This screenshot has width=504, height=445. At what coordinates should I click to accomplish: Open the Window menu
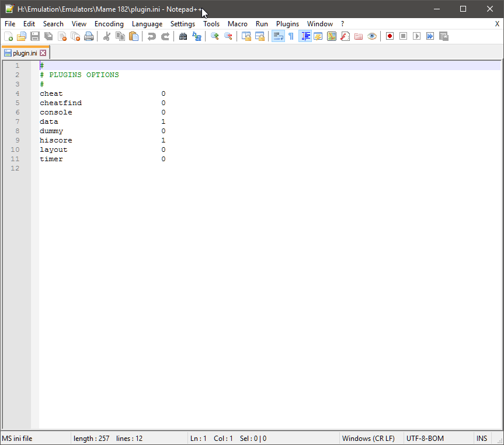tap(320, 24)
